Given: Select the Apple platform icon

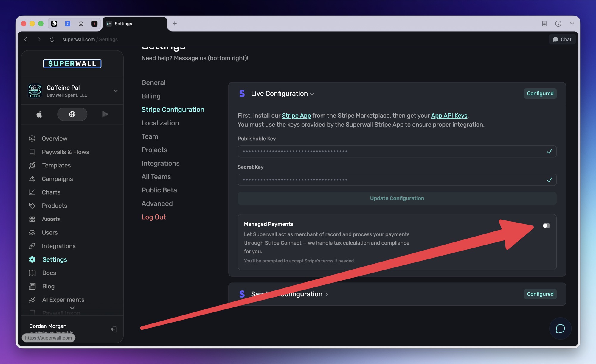Looking at the screenshot, I should tap(39, 114).
